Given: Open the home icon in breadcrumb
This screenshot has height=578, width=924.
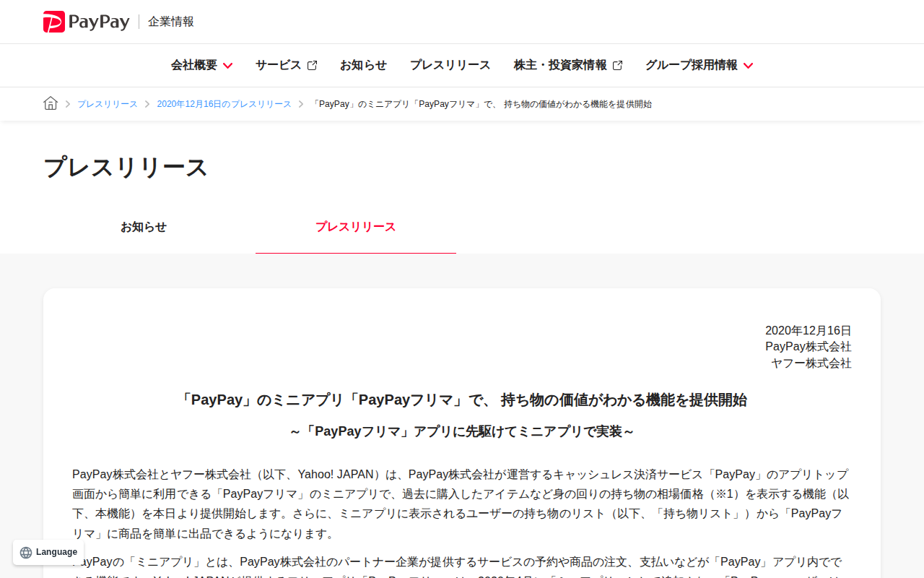Looking at the screenshot, I should click(x=51, y=103).
